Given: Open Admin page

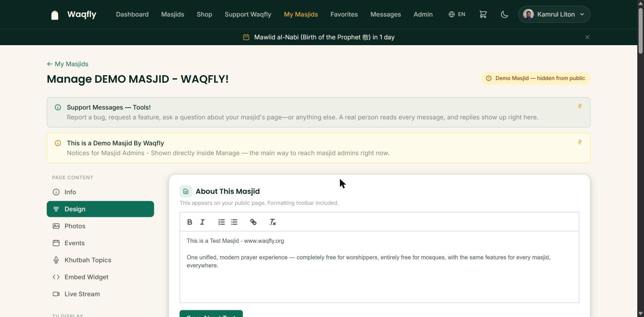Looking at the screenshot, I should click(x=423, y=14).
